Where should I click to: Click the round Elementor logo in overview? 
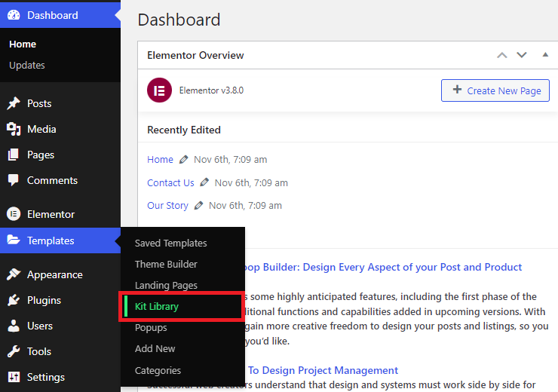(x=159, y=90)
